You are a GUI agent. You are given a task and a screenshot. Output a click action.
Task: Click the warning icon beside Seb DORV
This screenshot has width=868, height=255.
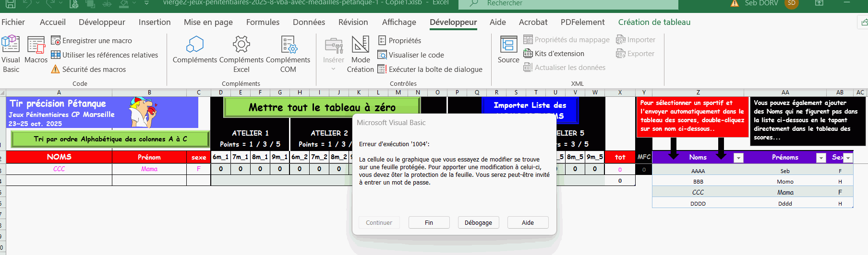(x=735, y=3)
